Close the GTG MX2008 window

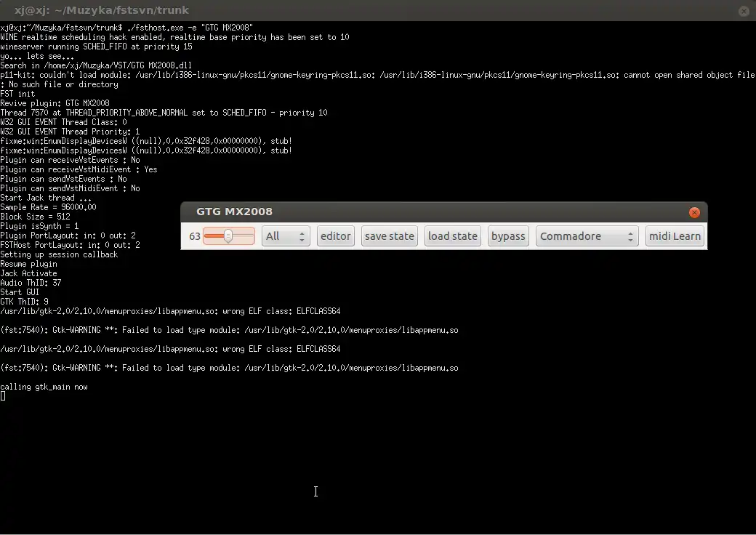(x=694, y=212)
